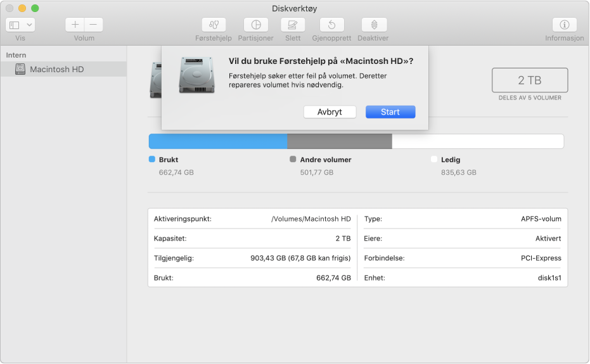Click the '501,77 GB' value
Viewport: 590px width, 364px height.
pyautogui.click(x=317, y=172)
